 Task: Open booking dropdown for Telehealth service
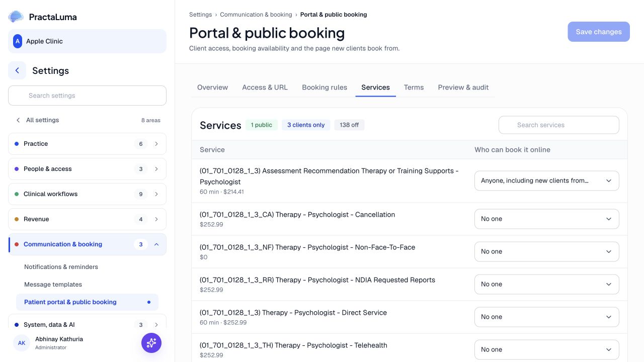click(546, 349)
